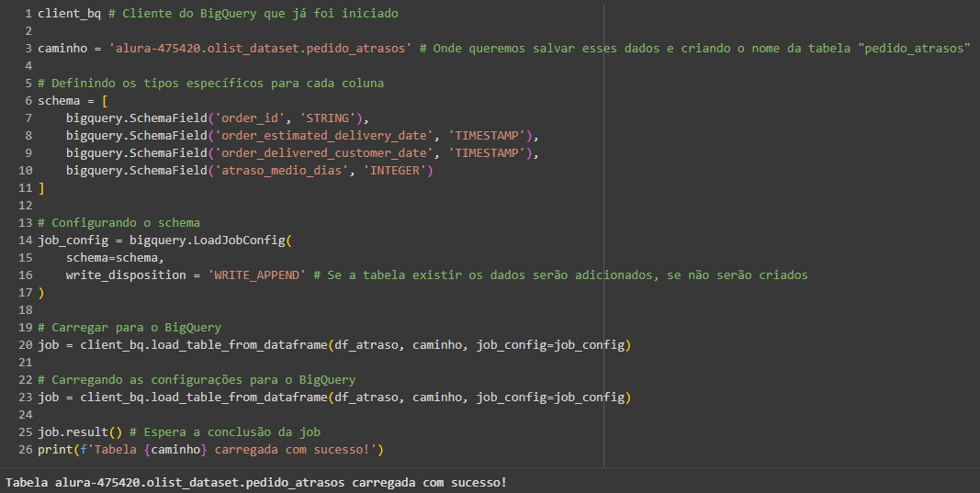Click 'atraso_medio_dias' on line 10
980x493 pixels.
pyautogui.click(x=281, y=171)
